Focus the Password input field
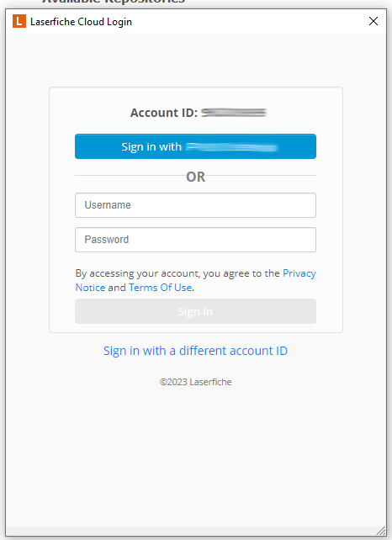Viewport: 392px width, 540px height. coord(196,240)
